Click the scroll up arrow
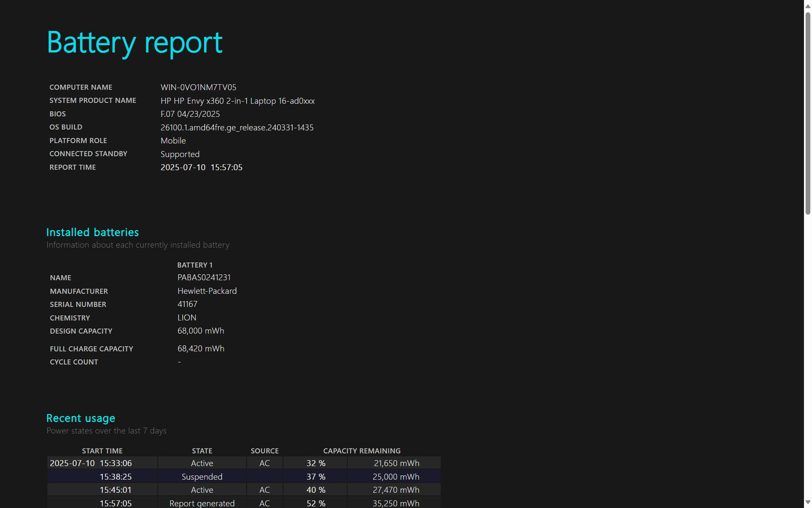Viewport: 812px width, 508px height. pos(807,6)
